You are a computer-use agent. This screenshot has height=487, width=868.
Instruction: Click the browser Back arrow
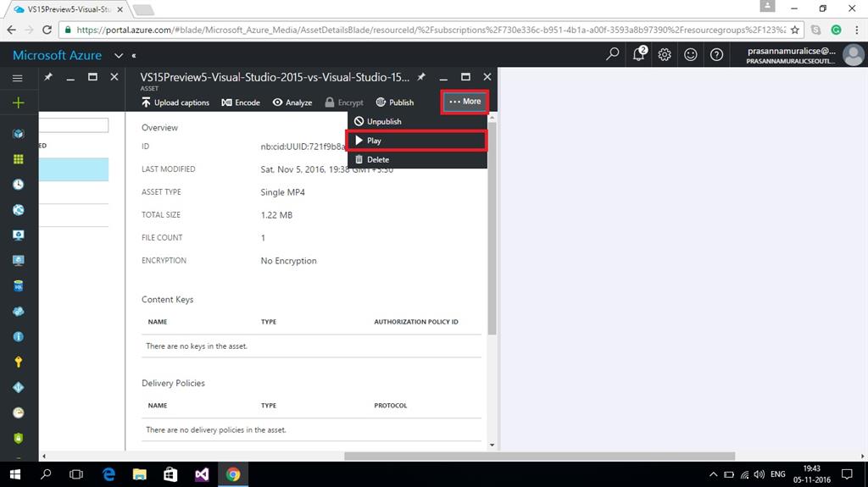pyautogui.click(x=12, y=30)
